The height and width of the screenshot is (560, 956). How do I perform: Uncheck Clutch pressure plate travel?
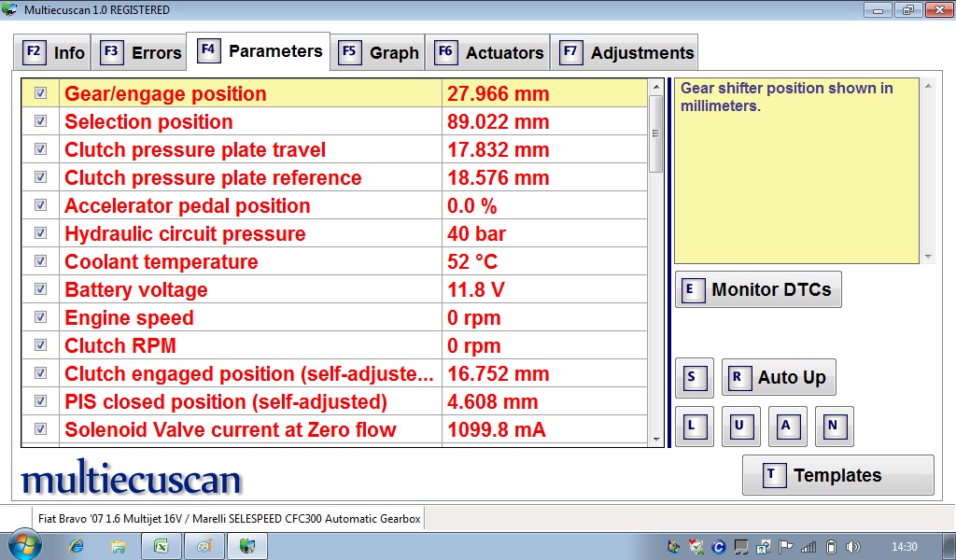(40, 149)
